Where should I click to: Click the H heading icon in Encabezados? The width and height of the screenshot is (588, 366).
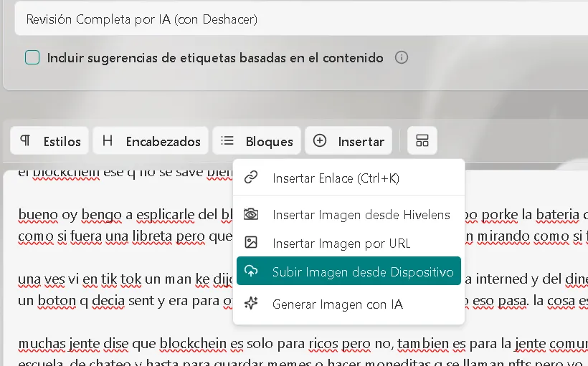(x=108, y=140)
